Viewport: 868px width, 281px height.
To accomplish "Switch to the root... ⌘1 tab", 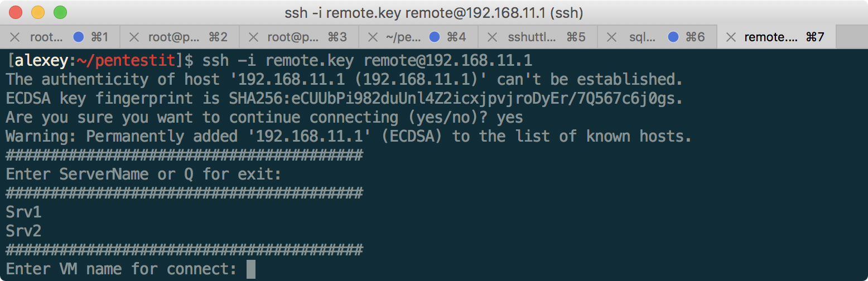I will click(x=47, y=37).
